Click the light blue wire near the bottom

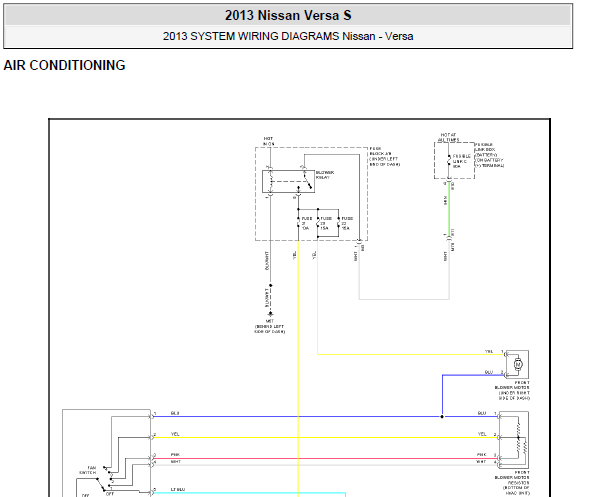pyautogui.click(x=249, y=493)
